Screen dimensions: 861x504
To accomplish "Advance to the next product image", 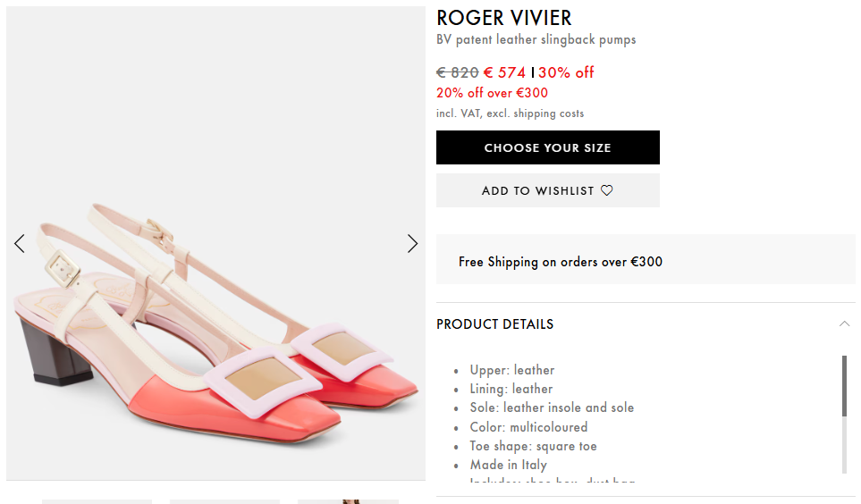I will (412, 243).
